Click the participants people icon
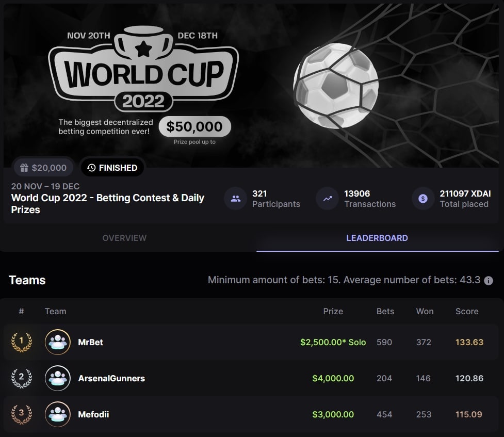The height and width of the screenshot is (437, 504). (x=236, y=199)
